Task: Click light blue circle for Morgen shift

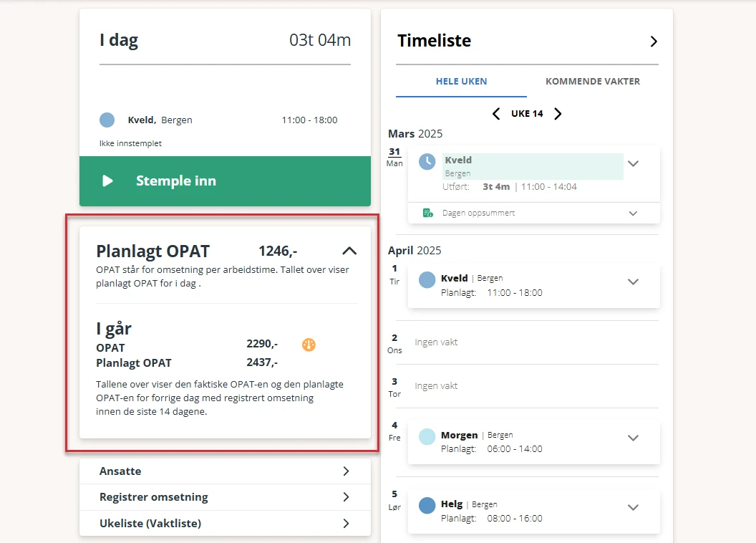Action: 427,436
